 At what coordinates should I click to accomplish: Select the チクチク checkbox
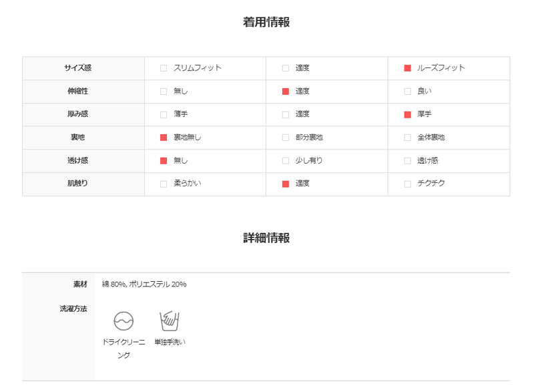pos(407,184)
